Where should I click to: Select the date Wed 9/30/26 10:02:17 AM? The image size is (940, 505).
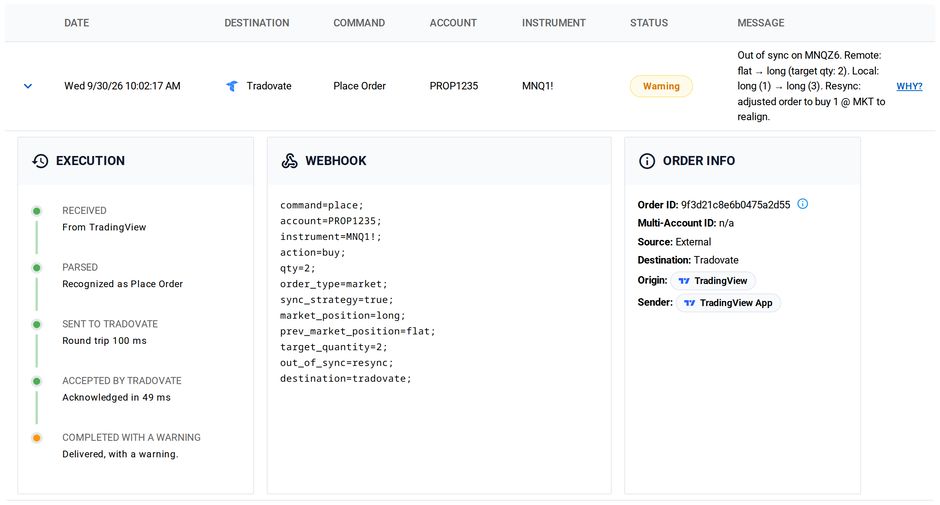122,86
